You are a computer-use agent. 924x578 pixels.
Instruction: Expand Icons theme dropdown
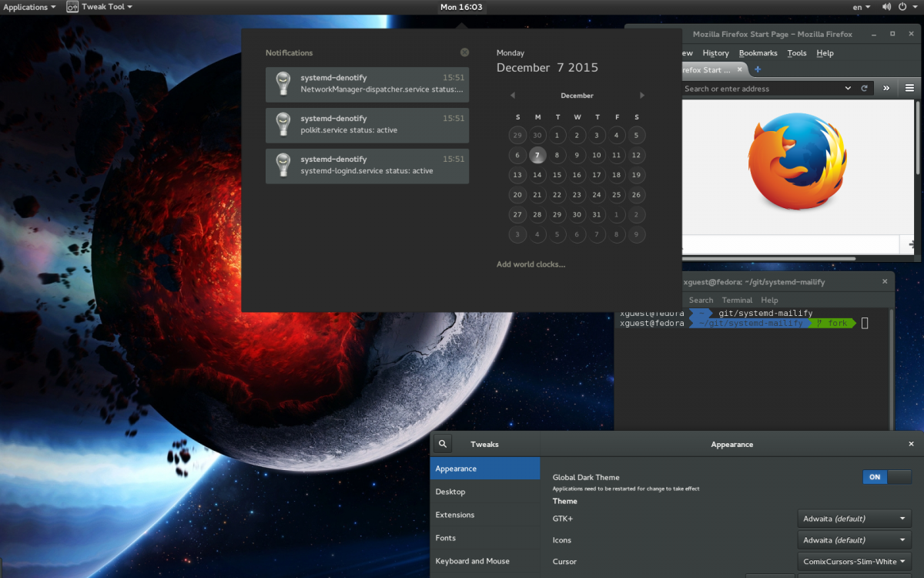point(854,540)
